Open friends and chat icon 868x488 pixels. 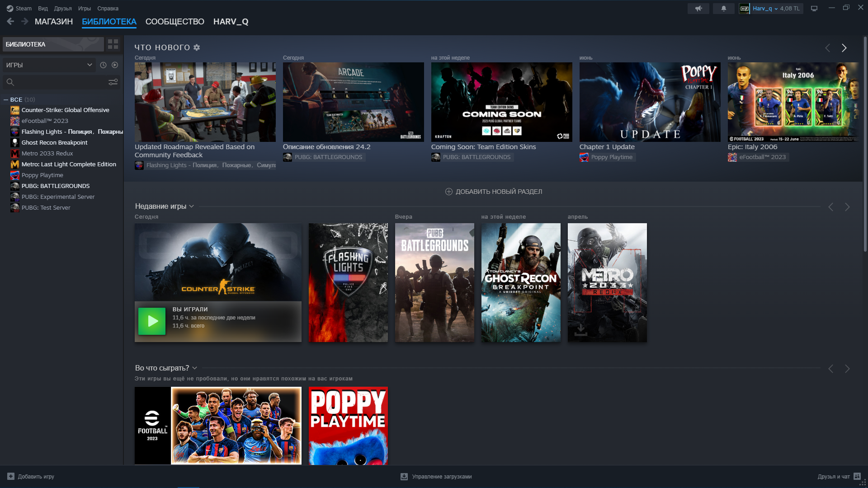pos(857,477)
